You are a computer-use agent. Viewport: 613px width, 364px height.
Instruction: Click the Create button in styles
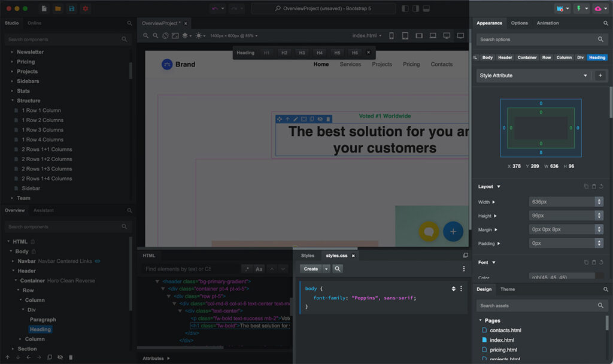click(311, 269)
